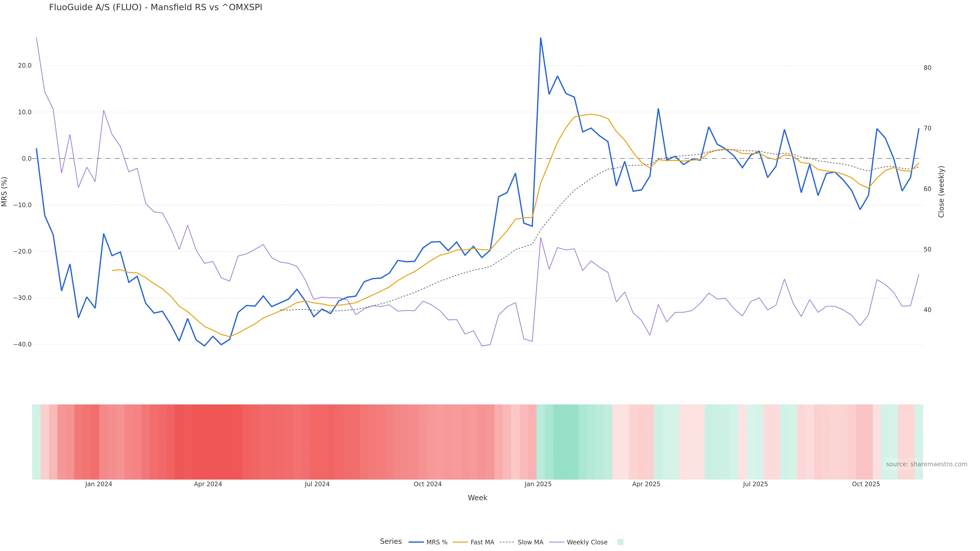Click the blue MRS % legend line sample

416,542
